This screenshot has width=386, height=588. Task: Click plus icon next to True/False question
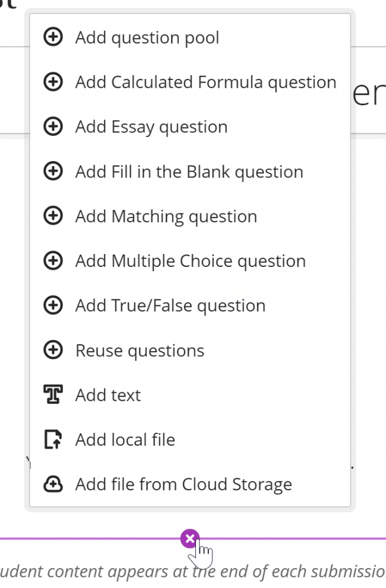(x=53, y=306)
